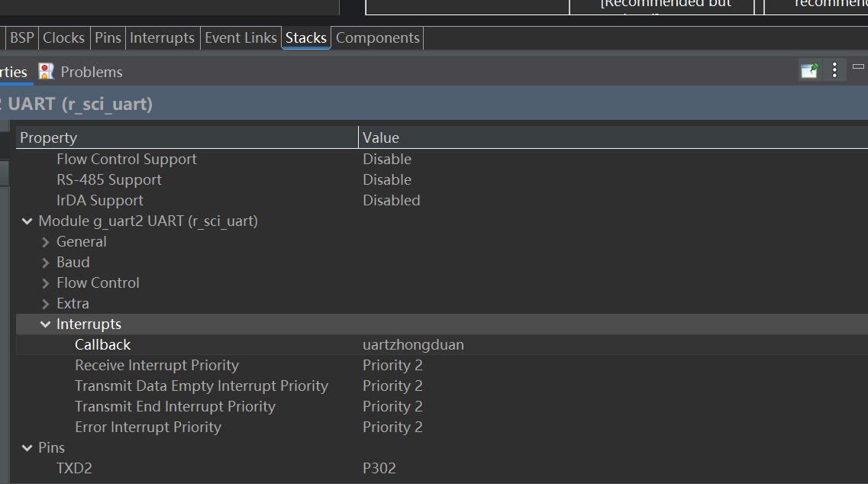Change Transmit Data Empty Interrupt Priority value
868x484 pixels.
pyautogui.click(x=392, y=386)
